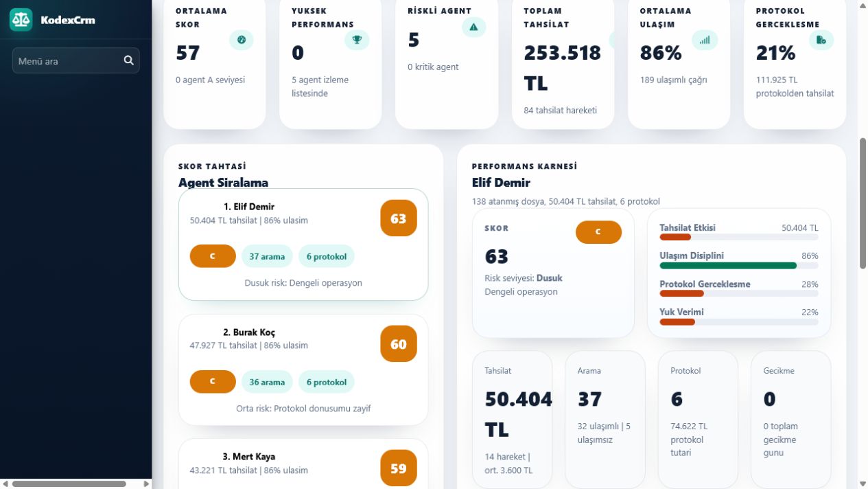Image resolution: width=868 pixels, height=489 pixels.
Task: Click the C grade pill on Burak Koç's card
Action: [x=213, y=382]
